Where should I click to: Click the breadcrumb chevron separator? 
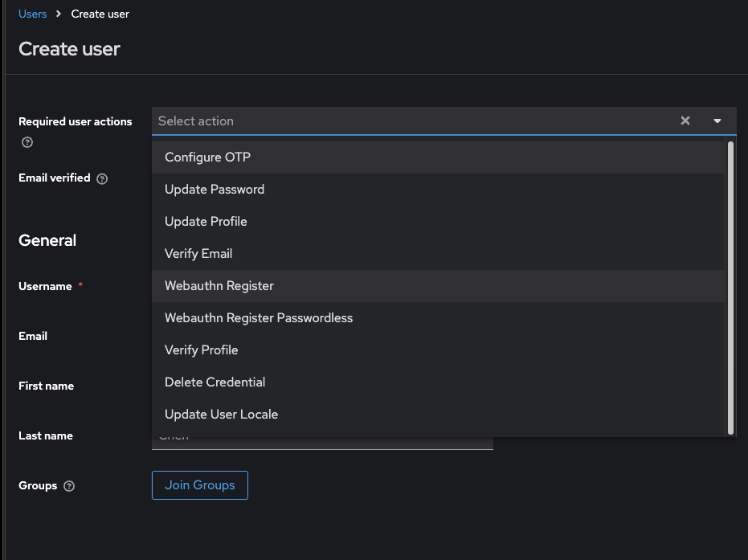(59, 14)
